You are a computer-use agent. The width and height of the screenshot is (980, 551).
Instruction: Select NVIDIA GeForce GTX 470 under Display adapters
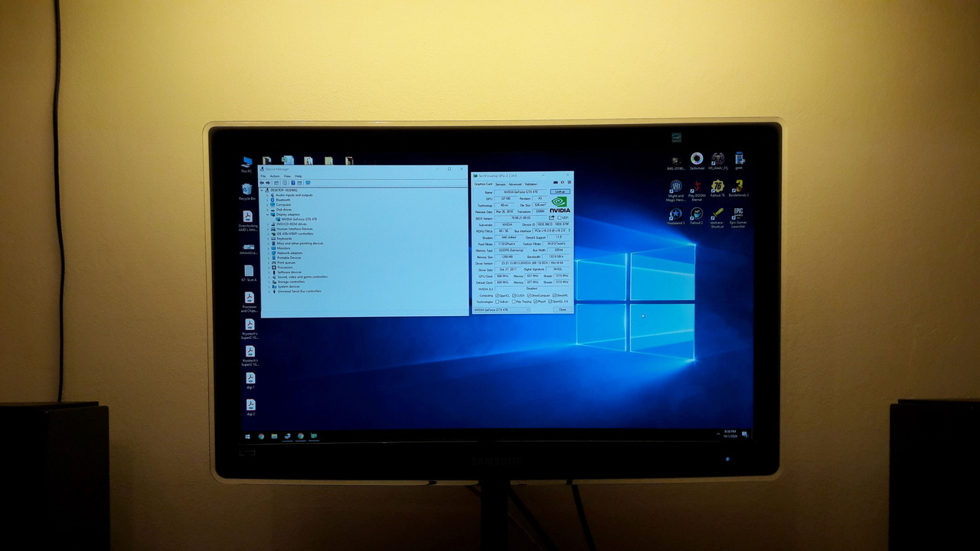click(299, 219)
